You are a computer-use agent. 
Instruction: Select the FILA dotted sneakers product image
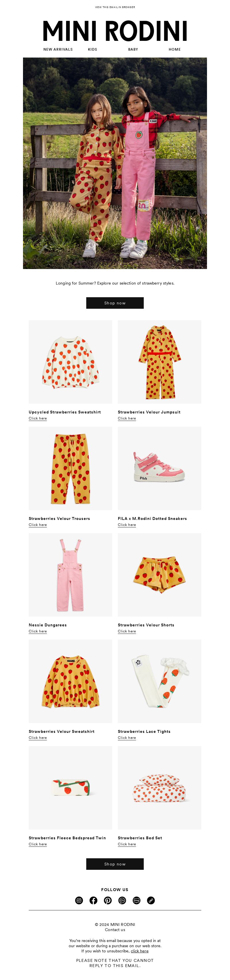159,468
